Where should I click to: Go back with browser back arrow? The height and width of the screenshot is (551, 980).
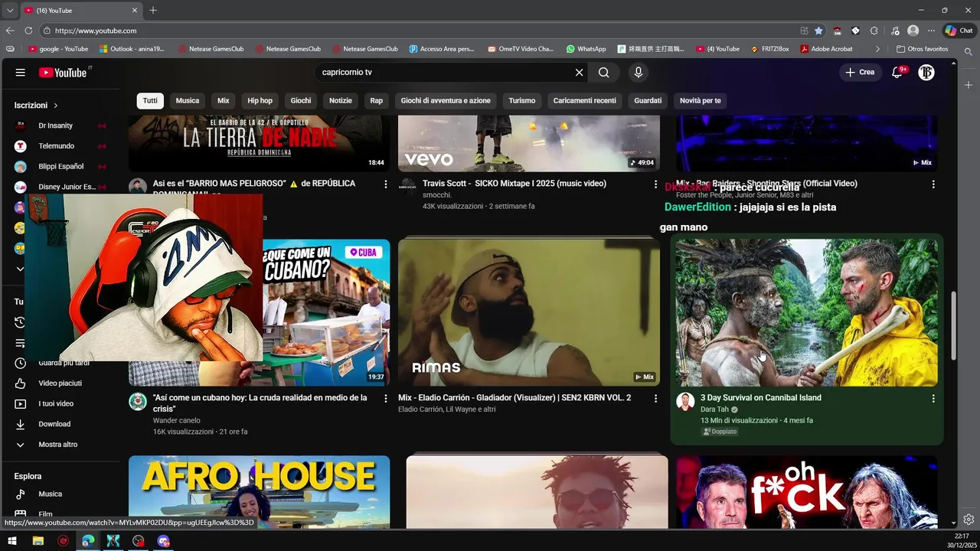tap(10, 31)
